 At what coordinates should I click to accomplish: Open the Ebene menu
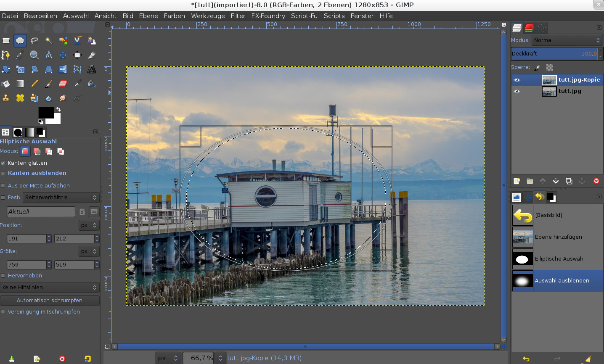coord(148,16)
